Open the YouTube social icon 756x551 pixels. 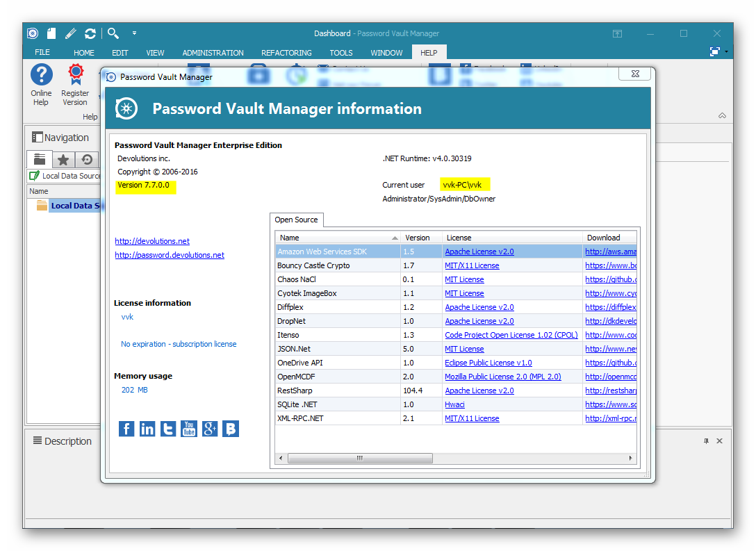point(189,429)
